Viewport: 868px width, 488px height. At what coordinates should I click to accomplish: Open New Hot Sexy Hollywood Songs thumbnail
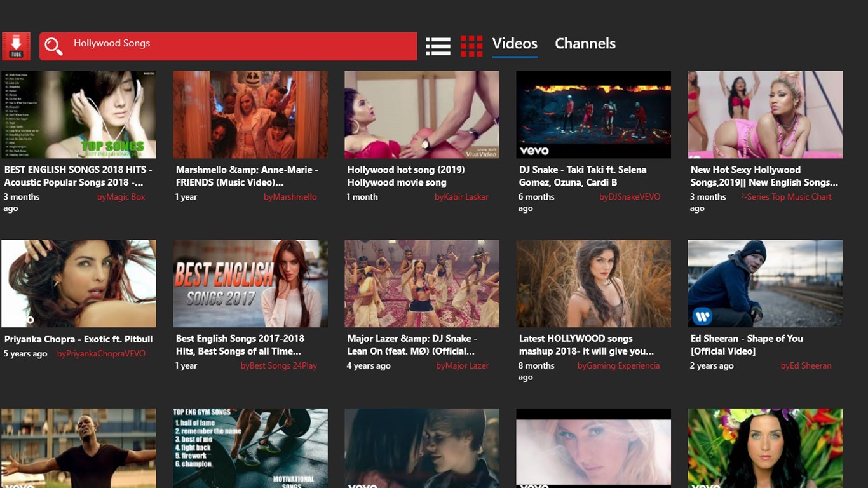[x=765, y=114]
